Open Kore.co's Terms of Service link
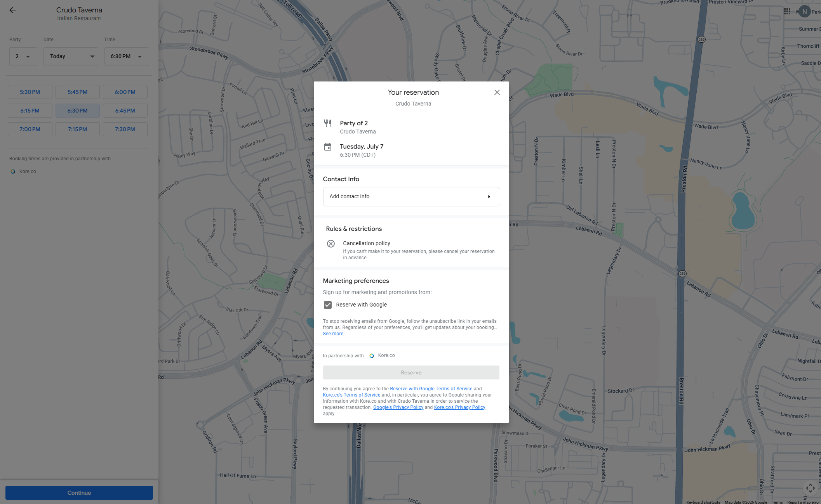The width and height of the screenshot is (821, 504). (x=351, y=395)
